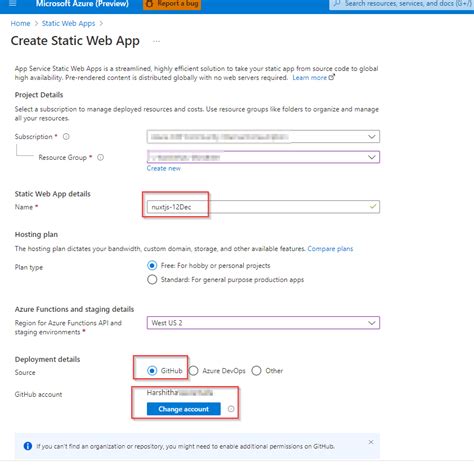Click the blue info icon in banner
The width and height of the screenshot is (474, 466).
(x=28, y=446)
